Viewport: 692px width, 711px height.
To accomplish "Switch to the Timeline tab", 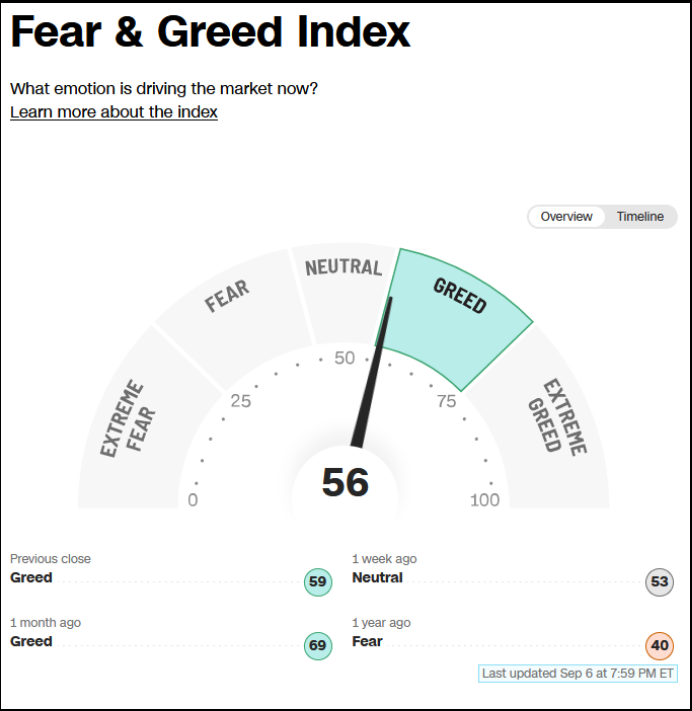I will pos(640,217).
